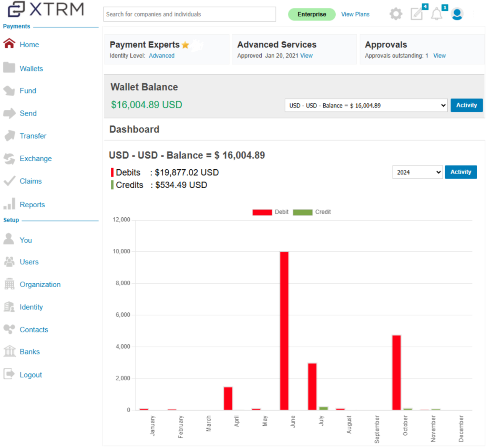This screenshot has width=493, height=448.
Task: Click the Home house icon
Action: 9,44
